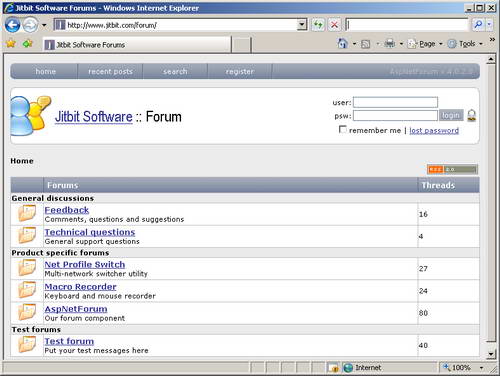
Task: Open the AspNetForum forum link
Action: click(x=76, y=309)
